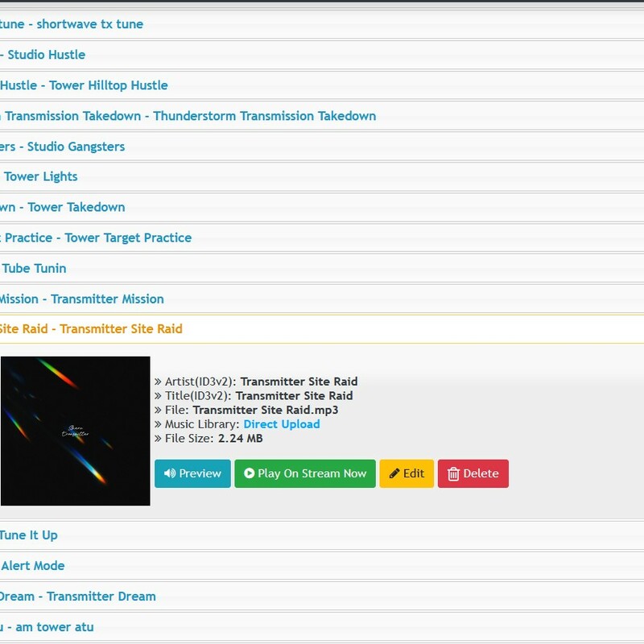The width and height of the screenshot is (644, 644).
Task: Expand the am tower atu track row
Action: [322, 627]
